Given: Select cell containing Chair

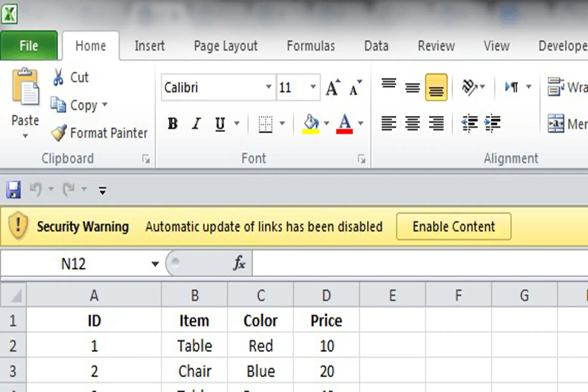Looking at the screenshot, I should point(194,371).
